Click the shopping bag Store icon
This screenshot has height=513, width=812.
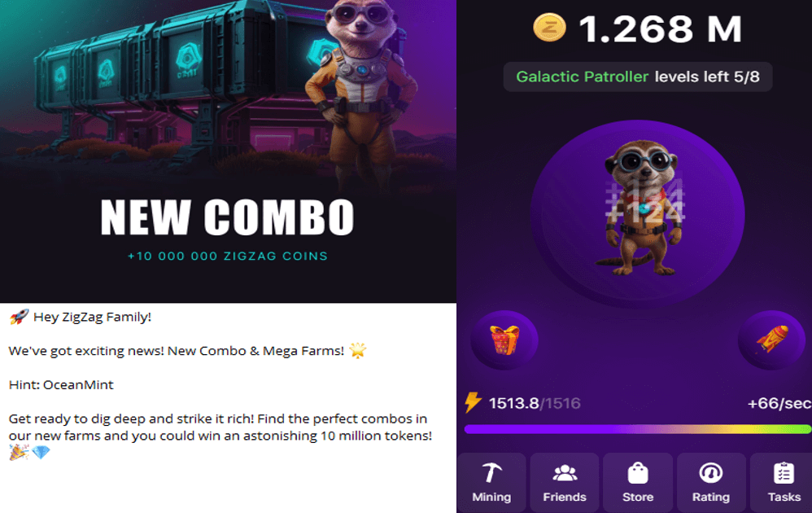[638, 472]
